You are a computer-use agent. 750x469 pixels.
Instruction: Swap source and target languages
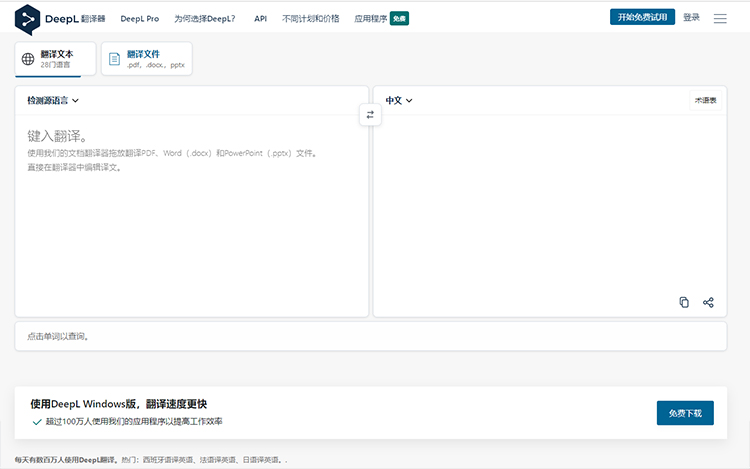coord(370,115)
